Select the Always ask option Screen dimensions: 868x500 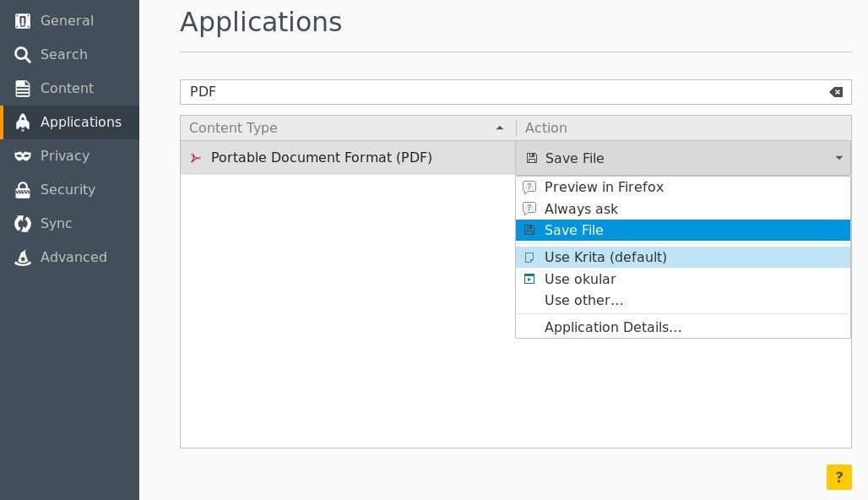[x=581, y=209]
